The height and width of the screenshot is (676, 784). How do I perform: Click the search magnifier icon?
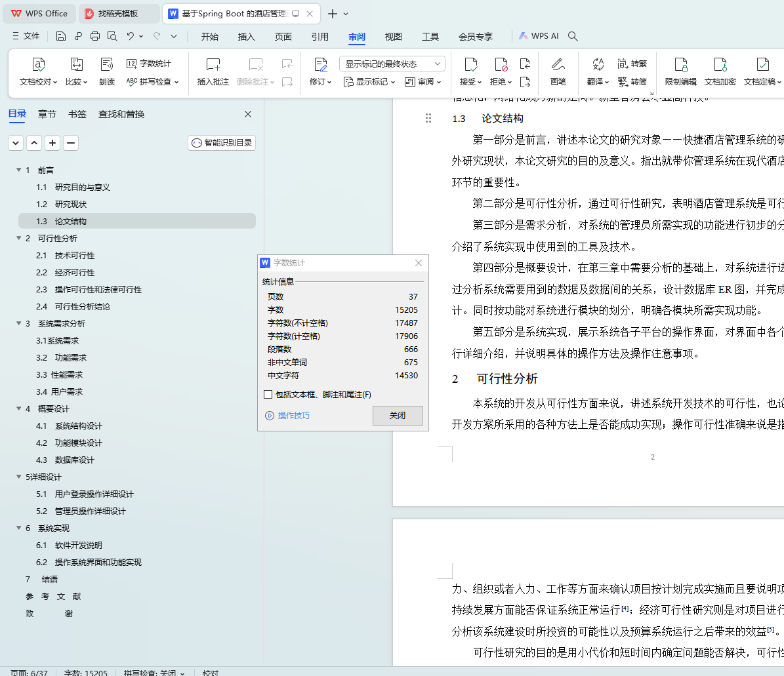click(573, 36)
